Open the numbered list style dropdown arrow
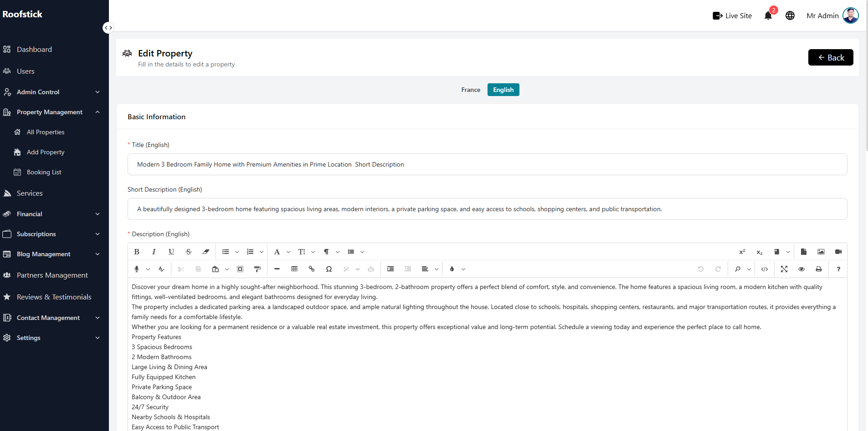 point(262,252)
